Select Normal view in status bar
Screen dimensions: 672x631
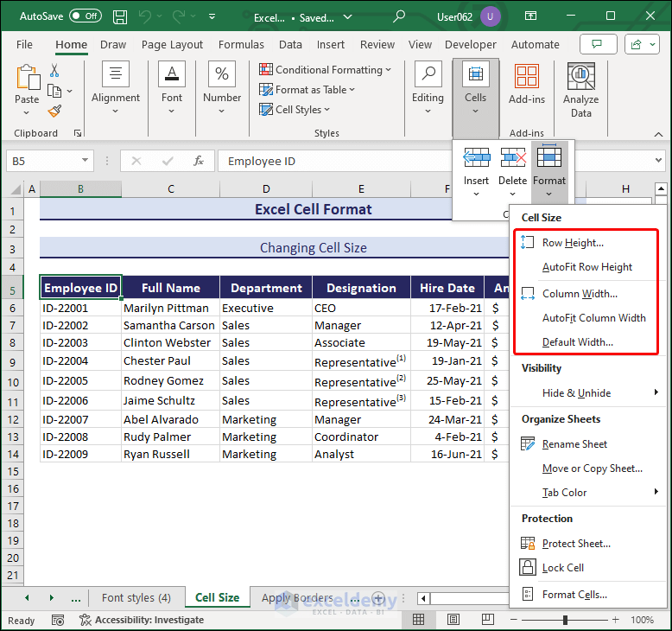click(x=419, y=620)
